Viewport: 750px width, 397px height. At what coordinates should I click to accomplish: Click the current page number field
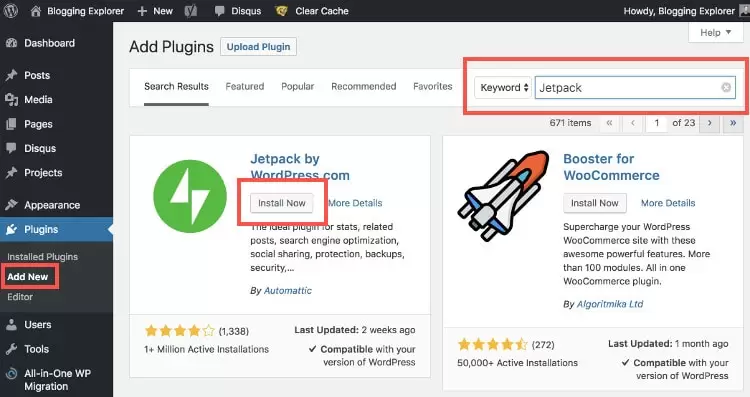coord(656,123)
